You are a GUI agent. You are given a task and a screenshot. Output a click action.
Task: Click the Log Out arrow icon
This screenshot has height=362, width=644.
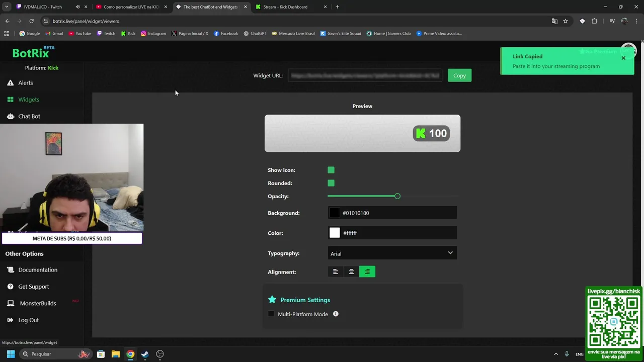click(x=10, y=320)
